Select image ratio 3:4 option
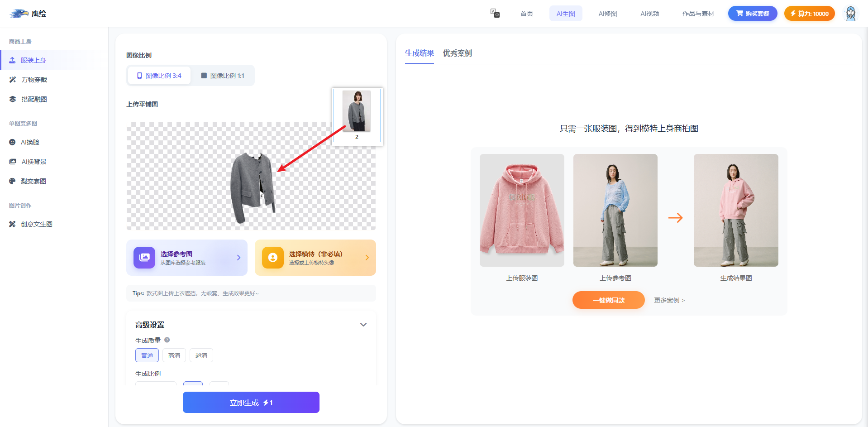The width and height of the screenshot is (868, 427). [x=159, y=76]
